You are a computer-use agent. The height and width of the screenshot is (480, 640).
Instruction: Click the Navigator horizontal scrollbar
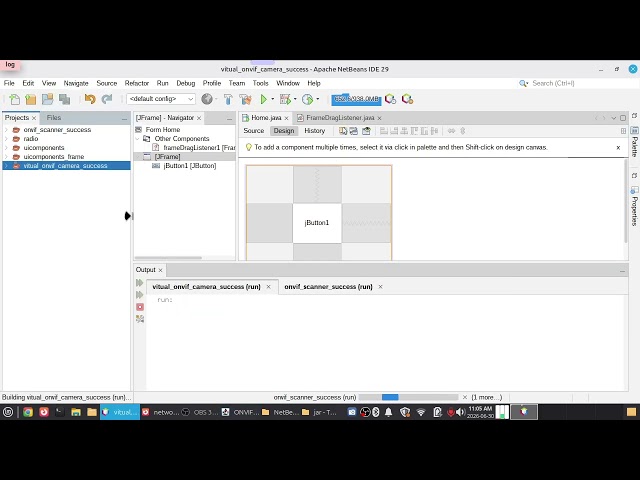[x=168, y=258]
